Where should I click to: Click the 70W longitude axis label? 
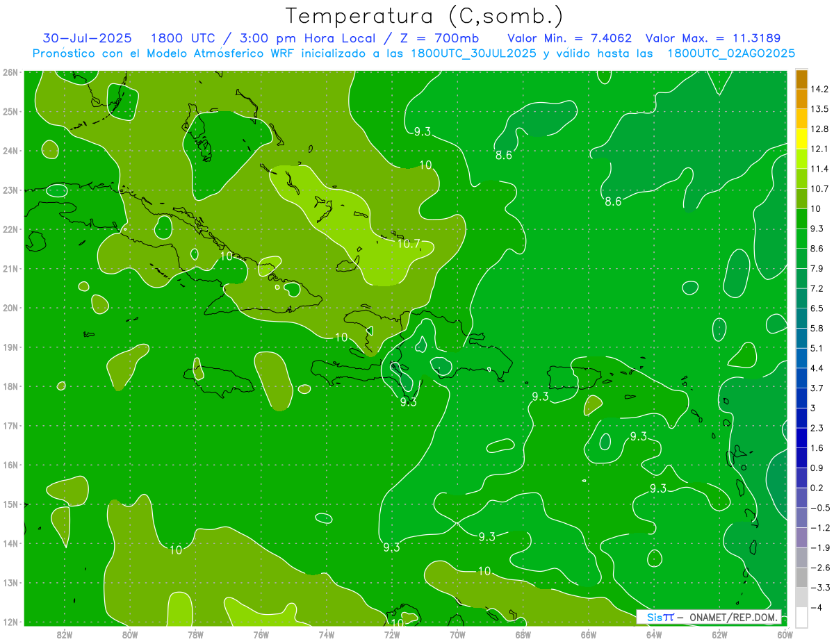[457, 634]
